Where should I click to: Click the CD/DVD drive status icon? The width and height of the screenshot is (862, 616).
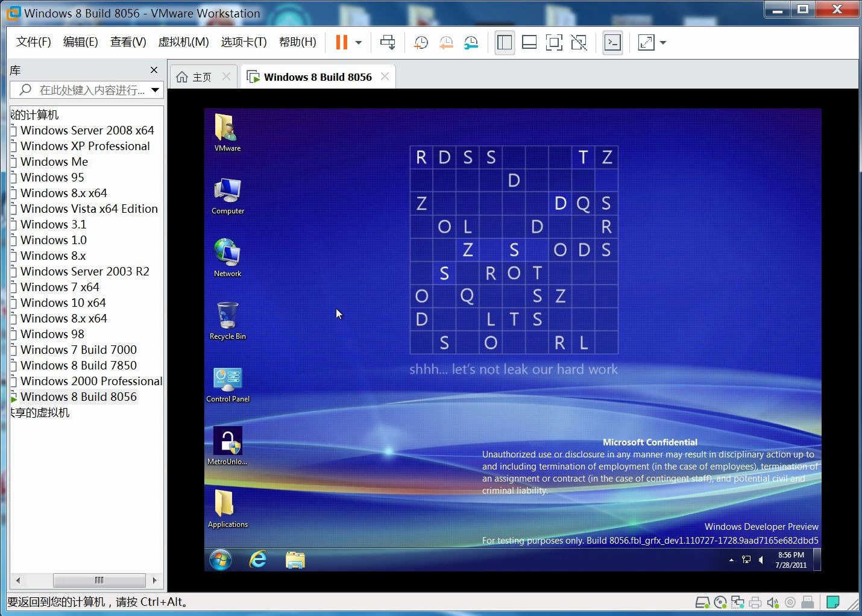pyautogui.click(x=720, y=602)
